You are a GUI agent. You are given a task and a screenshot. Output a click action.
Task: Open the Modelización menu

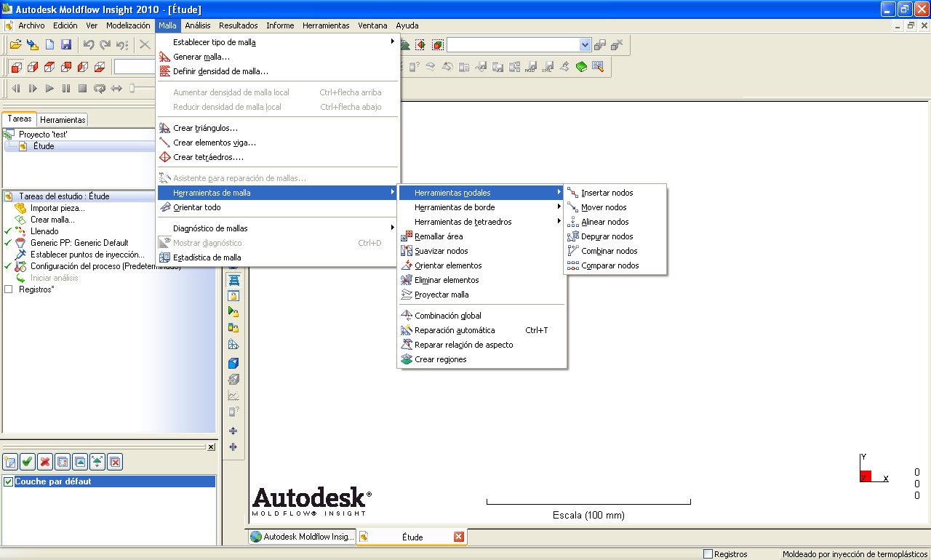(128, 25)
